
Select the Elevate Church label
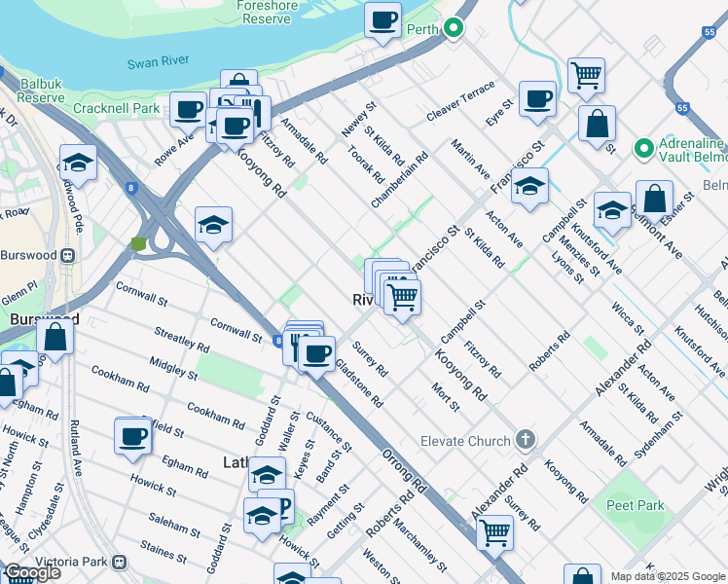point(465,441)
